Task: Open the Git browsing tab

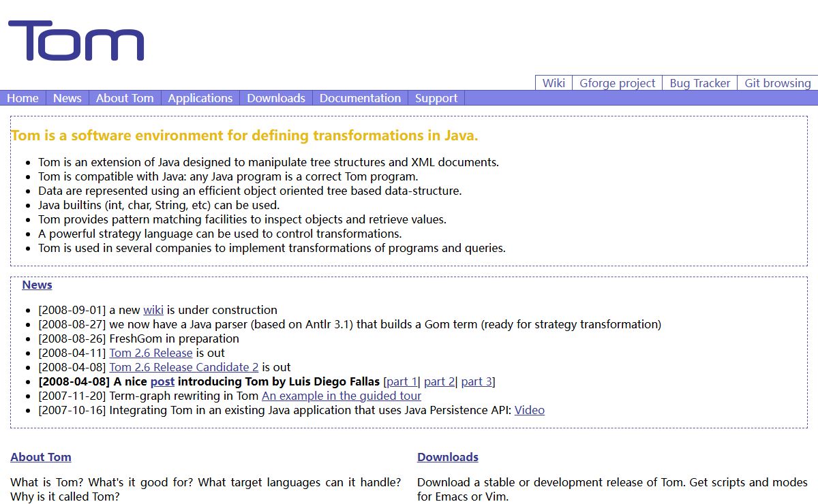Action: pos(778,83)
